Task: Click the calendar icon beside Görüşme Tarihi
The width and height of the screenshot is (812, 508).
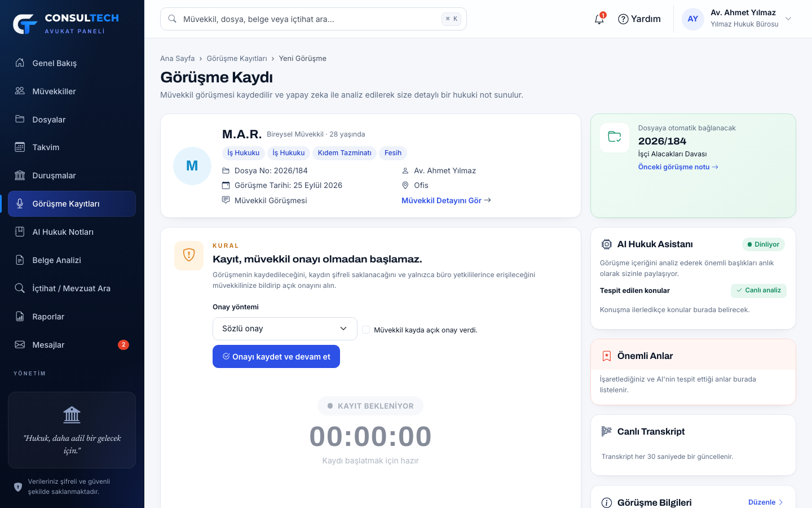Action: coord(226,185)
